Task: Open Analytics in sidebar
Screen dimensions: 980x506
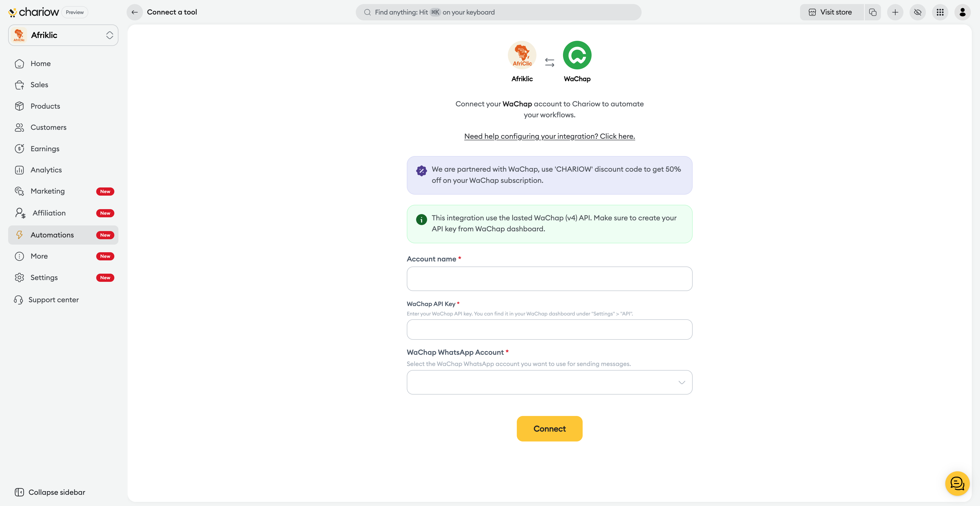Action: [x=46, y=170]
